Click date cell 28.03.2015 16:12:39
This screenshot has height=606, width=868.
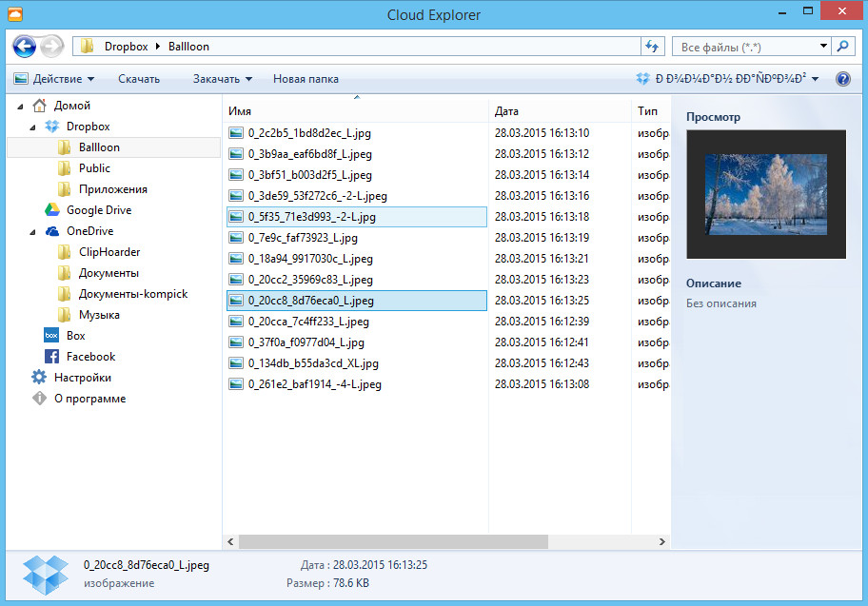[x=542, y=322]
